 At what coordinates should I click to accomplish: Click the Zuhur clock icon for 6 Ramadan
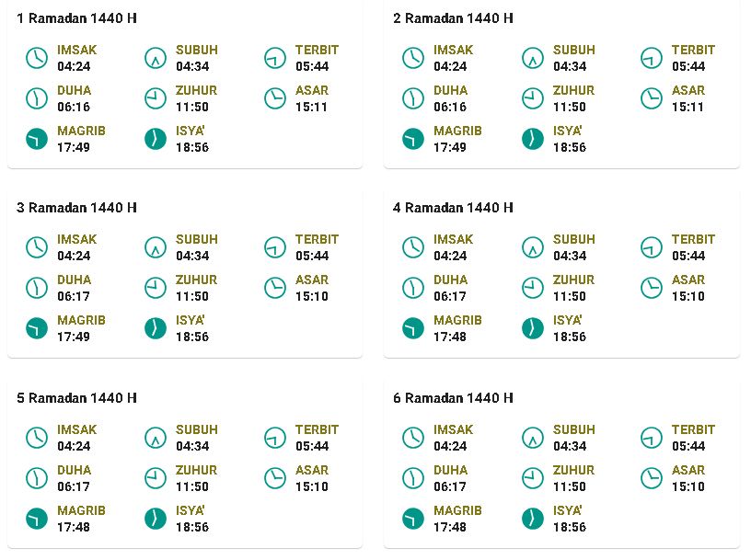533,478
